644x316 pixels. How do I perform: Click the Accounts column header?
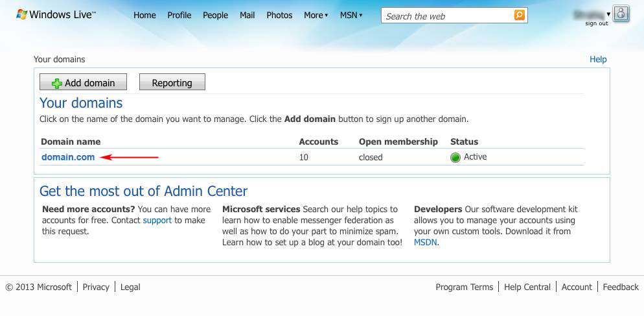pyautogui.click(x=319, y=142)
